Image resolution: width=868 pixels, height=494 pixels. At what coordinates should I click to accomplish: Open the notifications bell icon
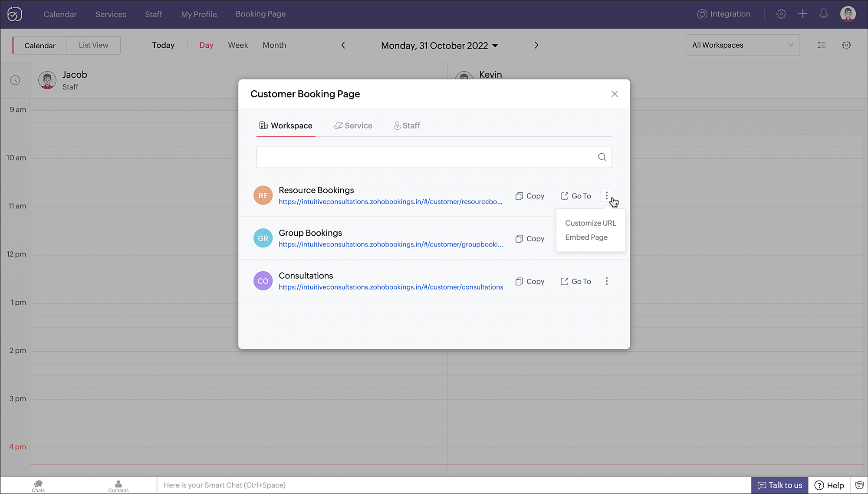(x=823, y=14)
